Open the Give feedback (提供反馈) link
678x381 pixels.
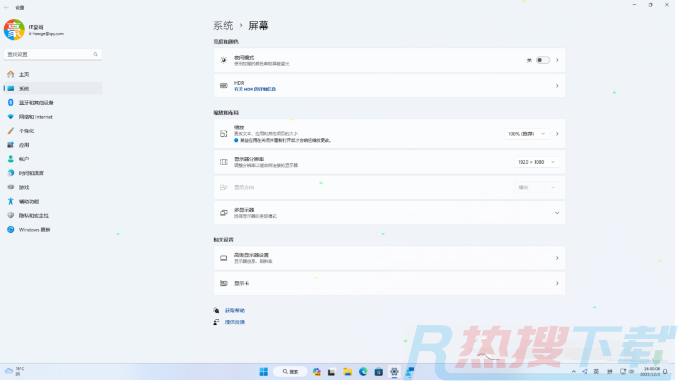click(x=235, y=322)
